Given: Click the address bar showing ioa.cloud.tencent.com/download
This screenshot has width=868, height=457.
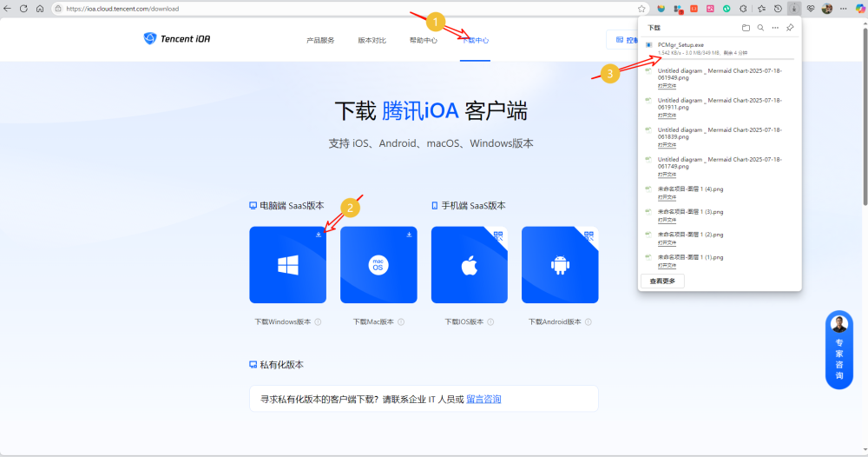Looking at the screenshot, I should [x=352, y=9].
